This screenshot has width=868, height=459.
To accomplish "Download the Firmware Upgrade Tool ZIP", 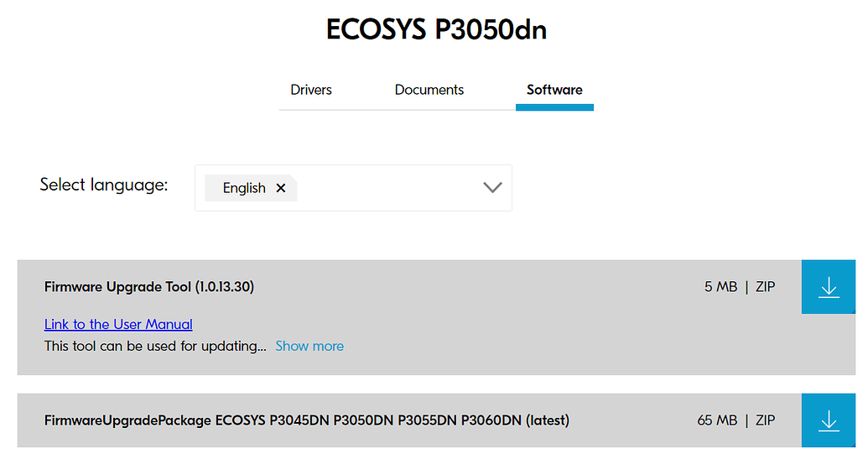I will click(829, 287).
